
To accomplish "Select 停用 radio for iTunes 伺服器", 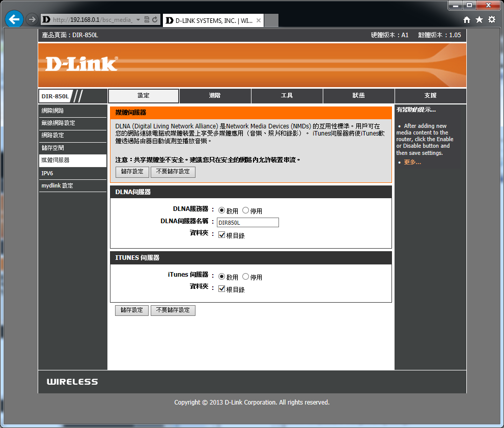I will (x=246, y=277).
